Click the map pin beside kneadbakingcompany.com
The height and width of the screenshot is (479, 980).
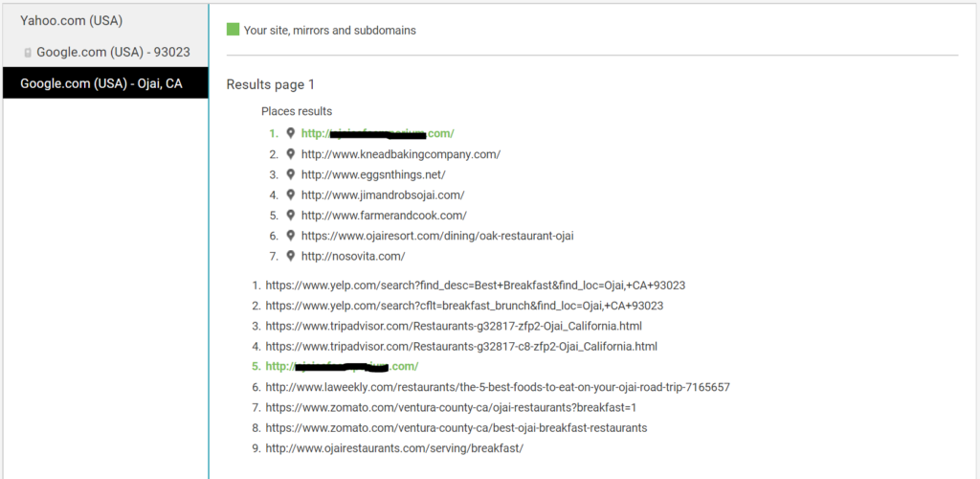pos(290,154)
